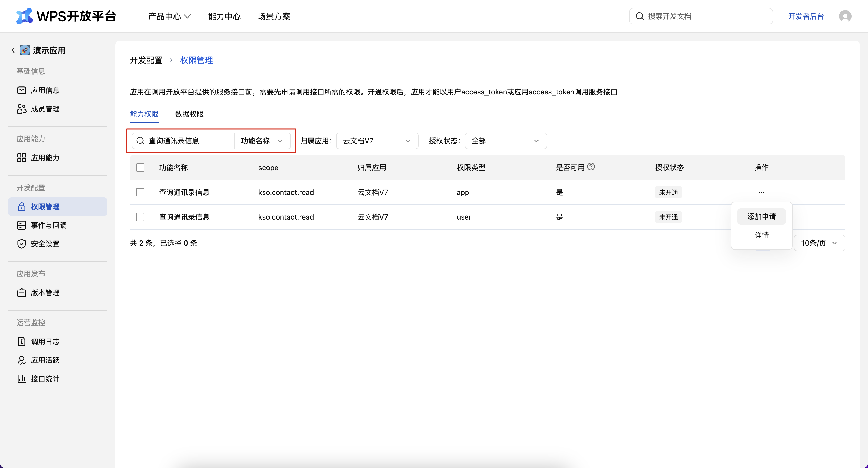Switch to the 数据权限 tab
The width and height of the screenshot is (868, 468).
point(189,114)
